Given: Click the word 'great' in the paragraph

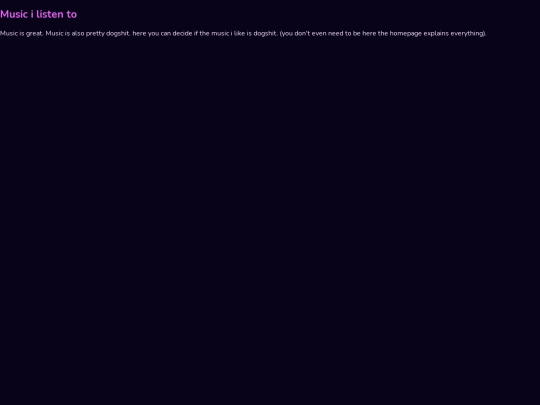Looking at the screenshot, I should (x=35, y=33).
